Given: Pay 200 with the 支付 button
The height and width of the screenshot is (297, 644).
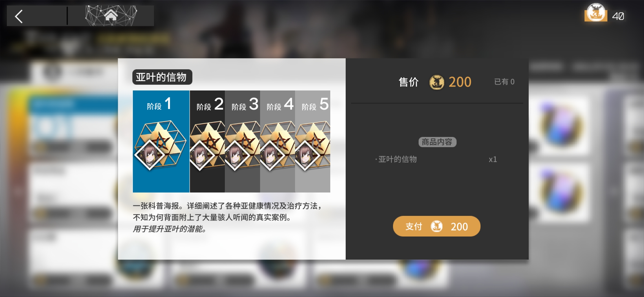Looking at the screenshot, I should click(x=436, y=226).
